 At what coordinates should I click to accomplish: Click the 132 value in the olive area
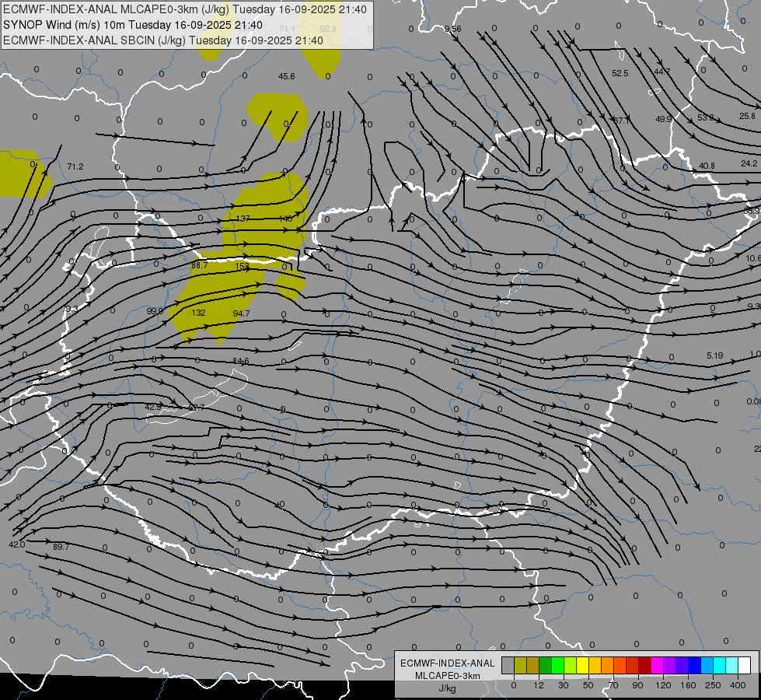coord(198,313)
